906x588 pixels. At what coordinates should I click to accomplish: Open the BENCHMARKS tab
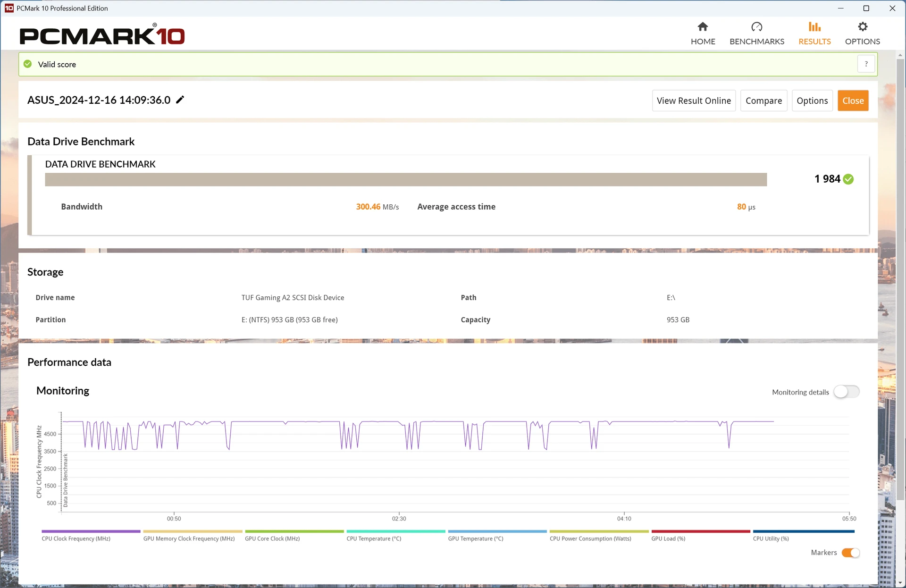coord(756,34)
